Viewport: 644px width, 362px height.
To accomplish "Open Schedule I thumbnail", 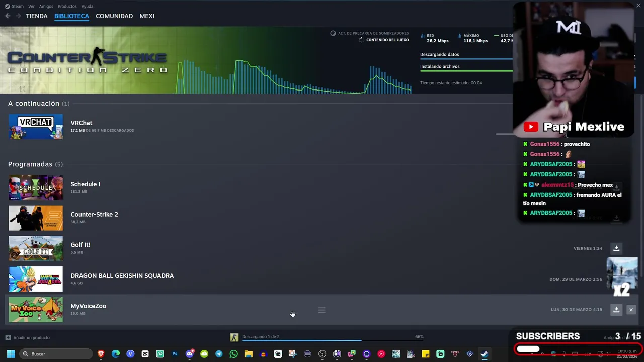I will (36, 188).
